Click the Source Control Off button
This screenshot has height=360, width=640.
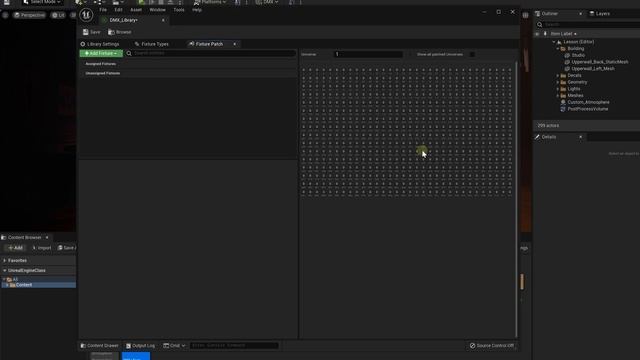click(492, 346)
